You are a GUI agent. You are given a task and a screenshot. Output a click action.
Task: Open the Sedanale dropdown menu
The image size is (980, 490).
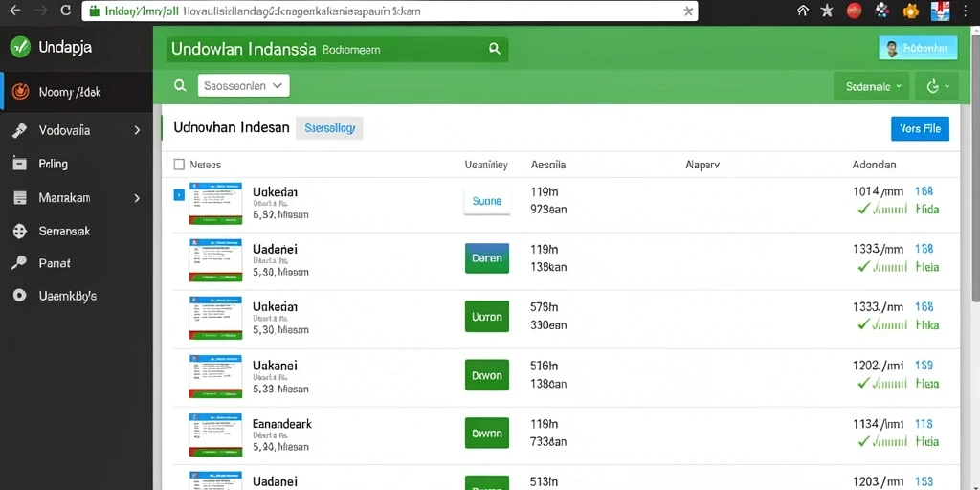pos(872,87)
